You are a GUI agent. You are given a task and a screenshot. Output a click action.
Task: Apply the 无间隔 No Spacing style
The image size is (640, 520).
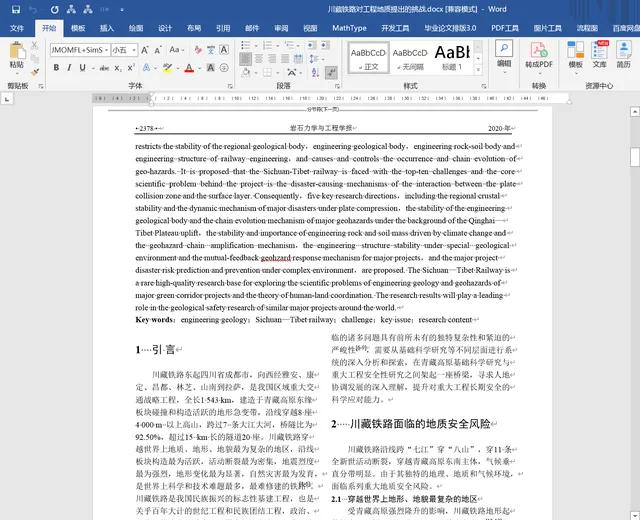pyautogui.click(x=410, y=58)
